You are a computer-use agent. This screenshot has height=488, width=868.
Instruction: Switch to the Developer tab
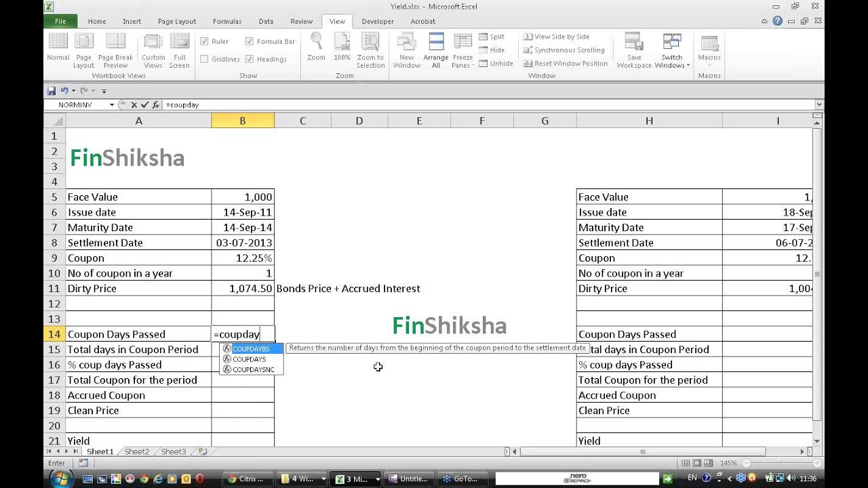click(x=378, y=21)
